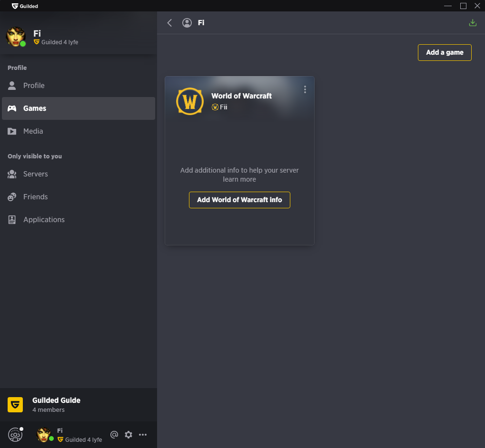Viewport: 485px width, 448px height.
Task: Open the World of Warcraft card options menu
Action: coord(305,89)
